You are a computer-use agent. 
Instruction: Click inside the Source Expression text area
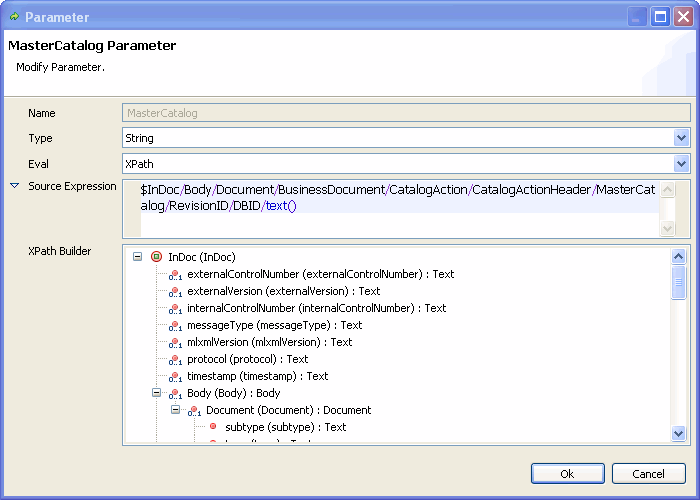400,225
